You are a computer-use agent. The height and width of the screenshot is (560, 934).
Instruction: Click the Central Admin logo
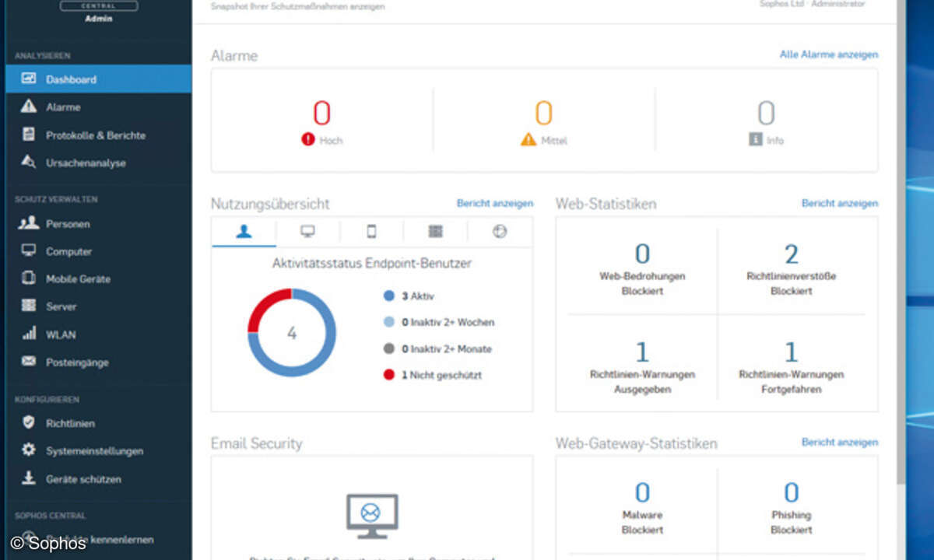tap(98, 9)
